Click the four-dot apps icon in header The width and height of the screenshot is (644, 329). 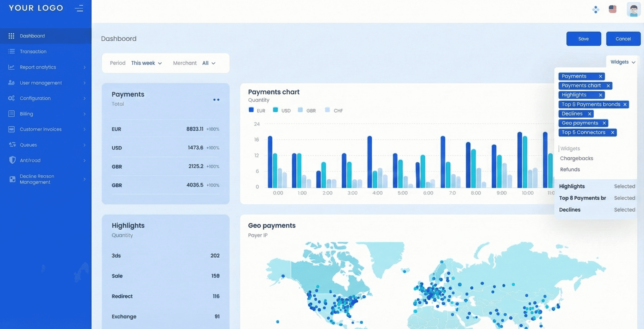point(595,10)
